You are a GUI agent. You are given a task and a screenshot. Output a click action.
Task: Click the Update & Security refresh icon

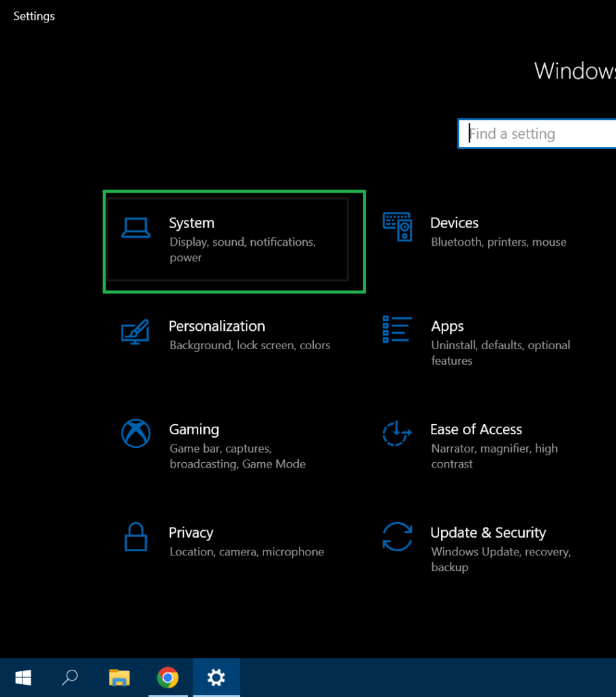tap(397, 536)
